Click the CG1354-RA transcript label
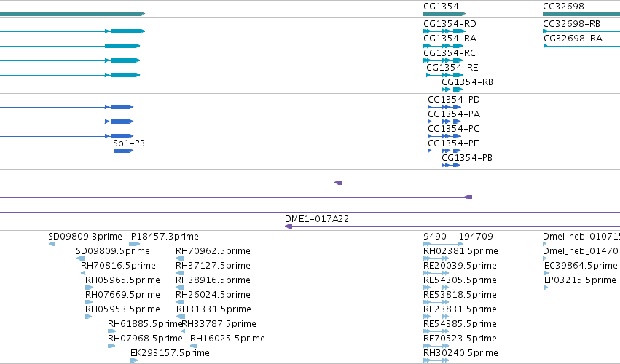The width and height of the screenshot is (620, 364). [x=450, y=39]
